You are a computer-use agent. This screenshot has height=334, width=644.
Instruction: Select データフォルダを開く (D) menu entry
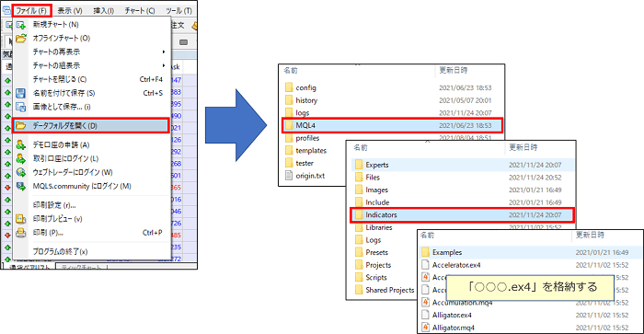[x=91, y=126]
